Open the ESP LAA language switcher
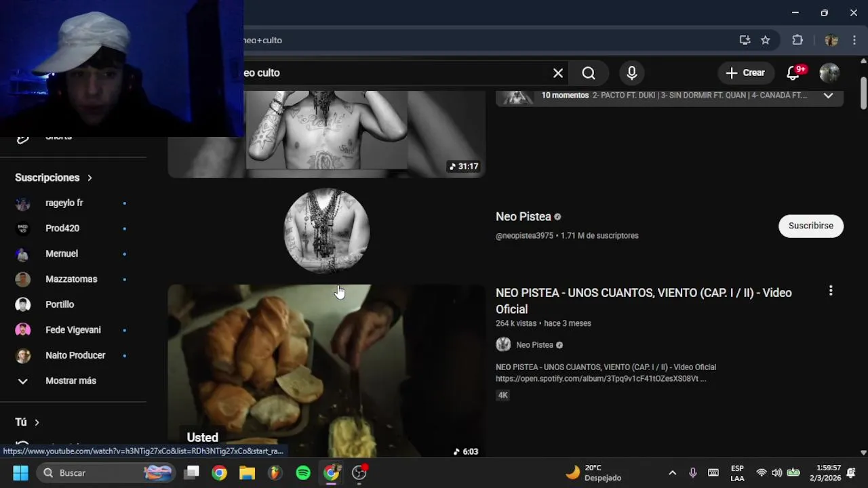This screenshot has width=868, height=488. 737,472
